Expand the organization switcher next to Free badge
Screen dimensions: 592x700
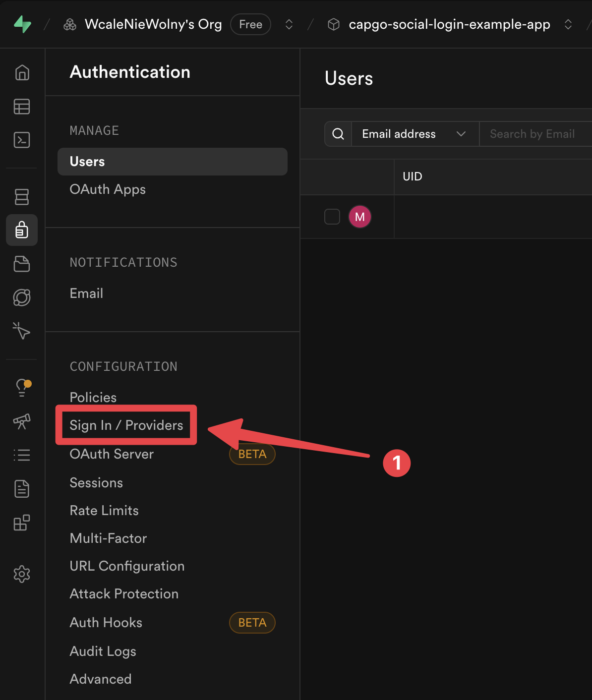tap(289, 24)
